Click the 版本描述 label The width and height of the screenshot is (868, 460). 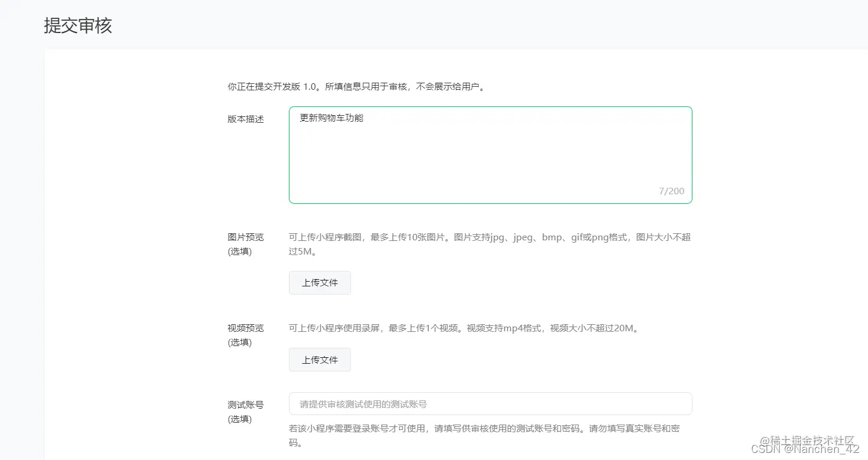point(246,119)
